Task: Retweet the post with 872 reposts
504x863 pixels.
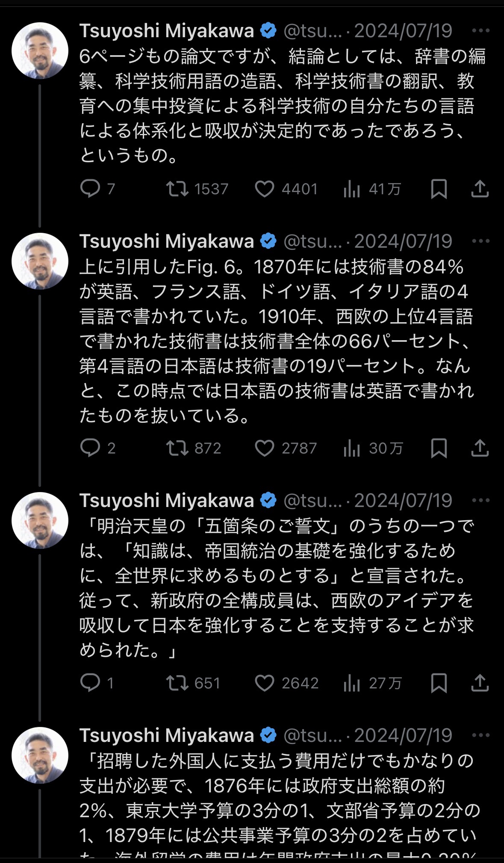Action: [x=177, y=448]
